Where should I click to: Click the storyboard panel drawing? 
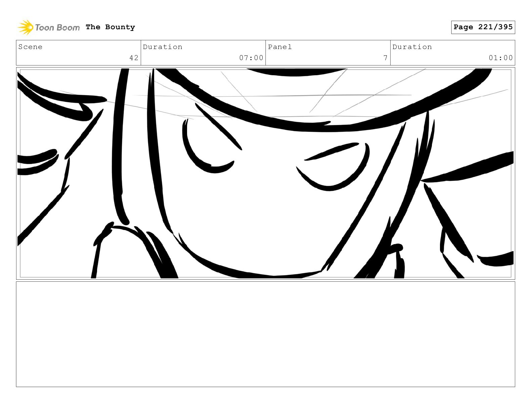coord(266,173)
